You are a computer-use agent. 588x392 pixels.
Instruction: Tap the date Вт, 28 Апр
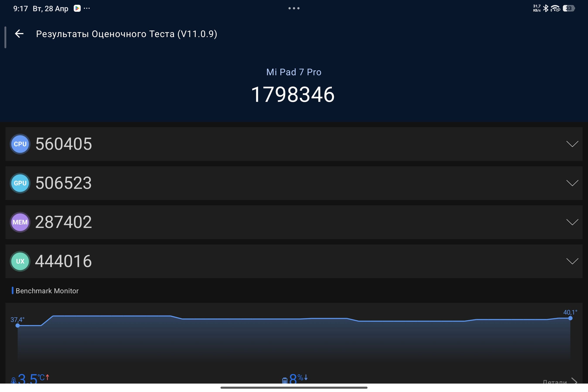point(50,8)
